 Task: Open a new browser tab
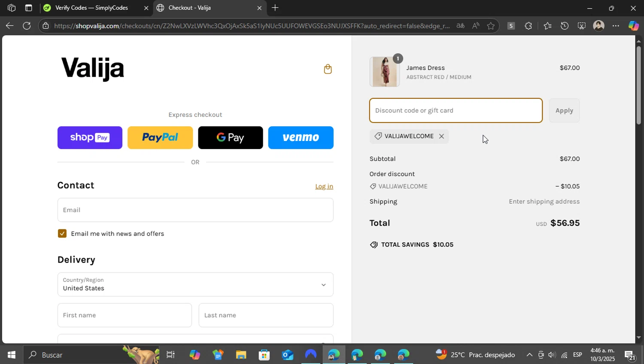275,8
